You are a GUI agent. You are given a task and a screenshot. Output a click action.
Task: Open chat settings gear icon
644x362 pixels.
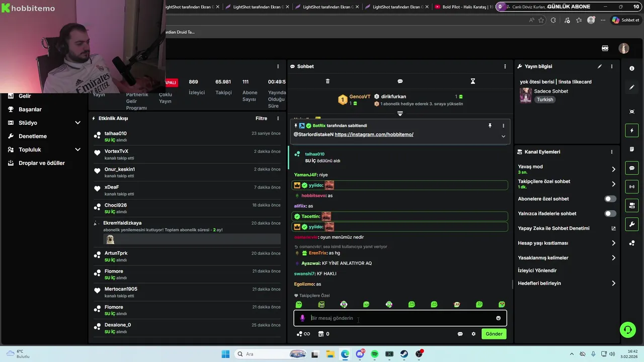click(473, 334)
